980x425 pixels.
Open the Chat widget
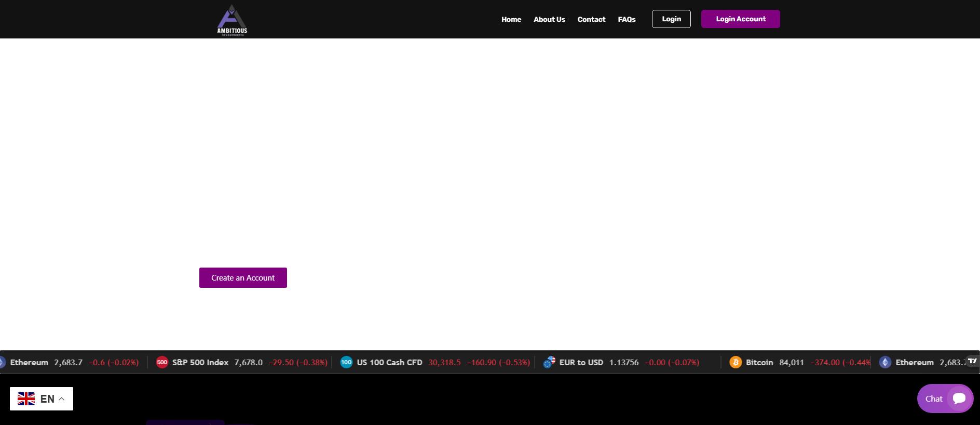tap(945, 399)
